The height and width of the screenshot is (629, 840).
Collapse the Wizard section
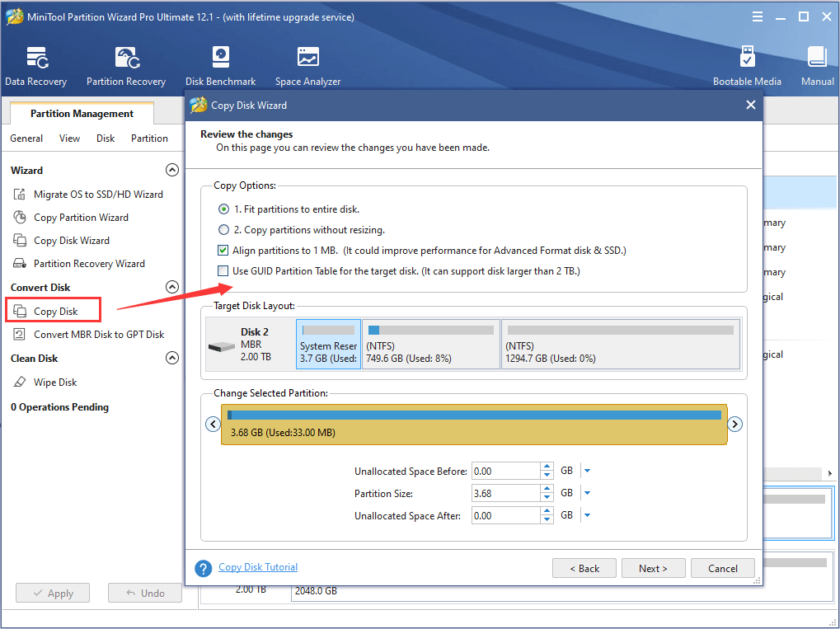(x=172, y=171)
